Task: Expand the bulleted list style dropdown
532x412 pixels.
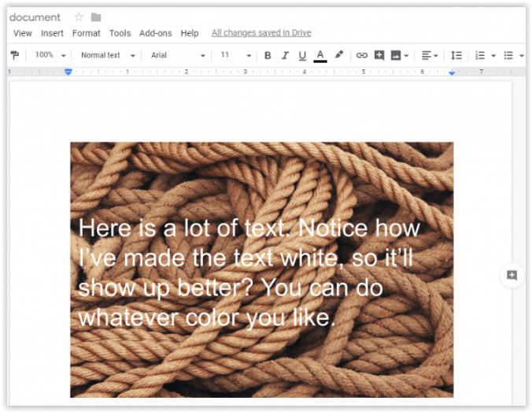Action: pyautogui.click(x=522, y=56)
